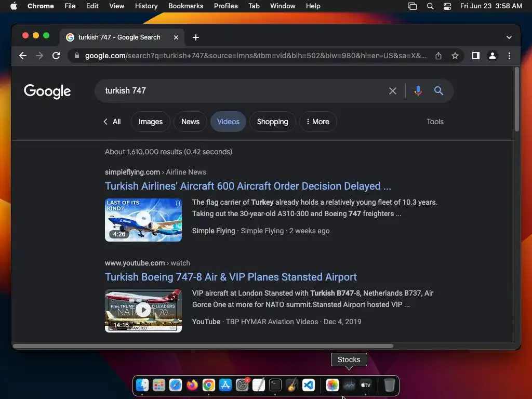Open Chrome three-dot menu
Viewport: 532px width, 399px height.
pyautogui.click(x=509, y=56)
